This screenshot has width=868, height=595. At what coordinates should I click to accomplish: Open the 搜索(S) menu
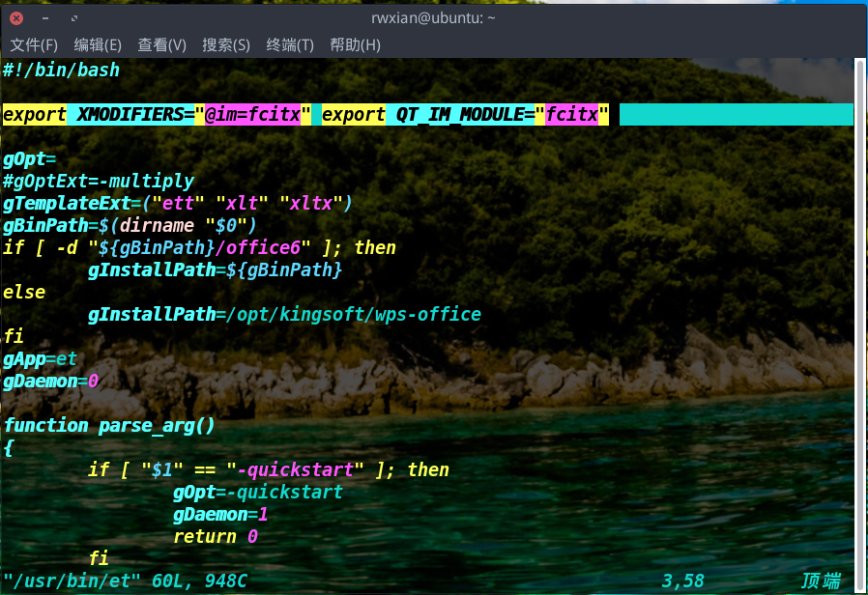point(225,45)
